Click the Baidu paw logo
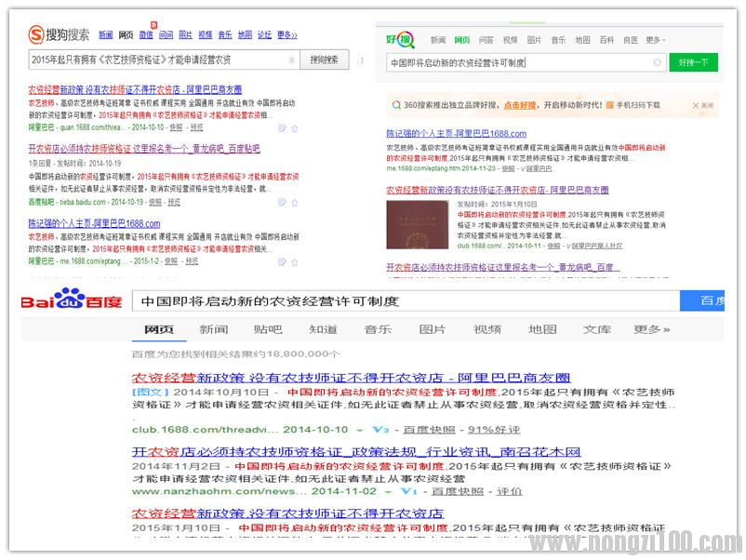Screen dimensions: 746x560 (x=71, y=299)
